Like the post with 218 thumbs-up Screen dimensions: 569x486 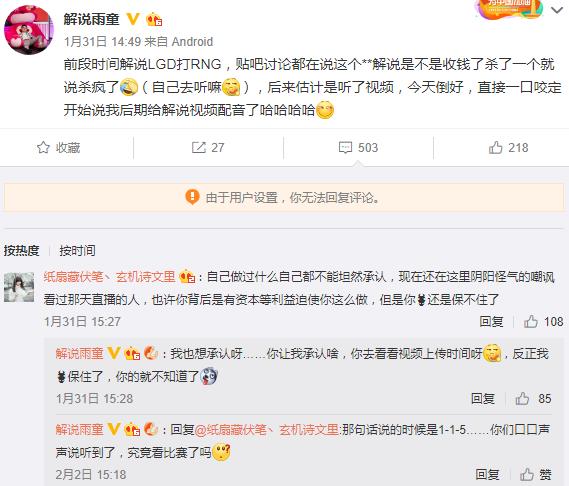coord(508,148)
